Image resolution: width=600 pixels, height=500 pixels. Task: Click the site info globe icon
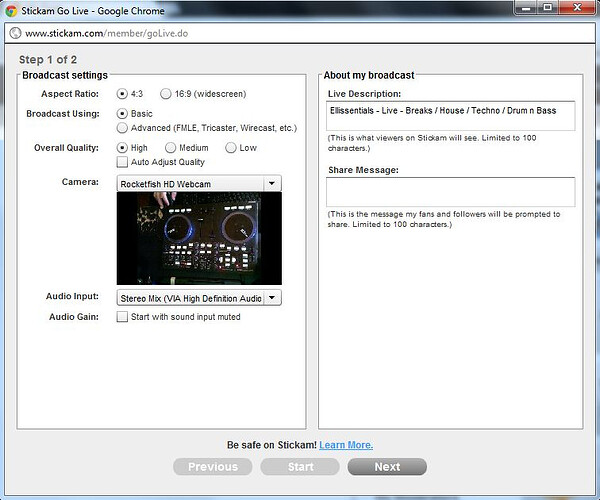click(15, 33)
